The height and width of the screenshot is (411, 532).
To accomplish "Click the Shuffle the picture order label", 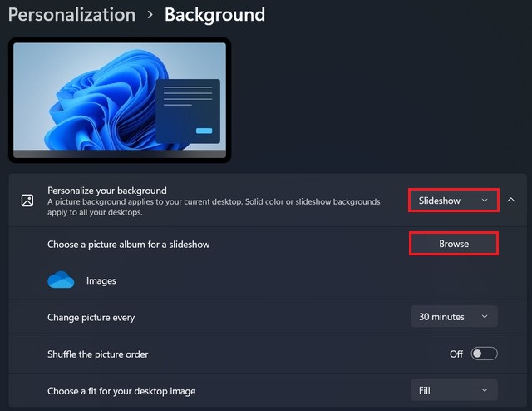I will point(98,354).
